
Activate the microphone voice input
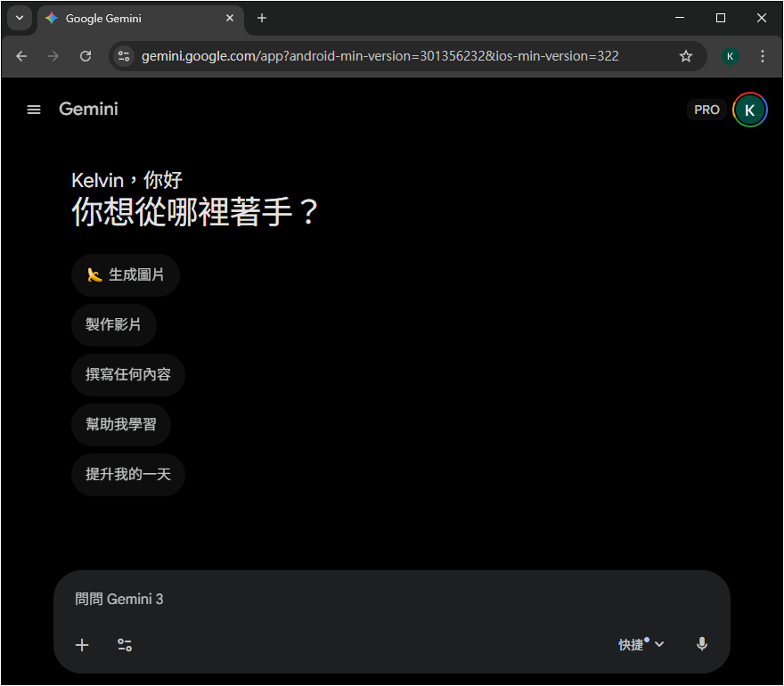pos(702,644)
